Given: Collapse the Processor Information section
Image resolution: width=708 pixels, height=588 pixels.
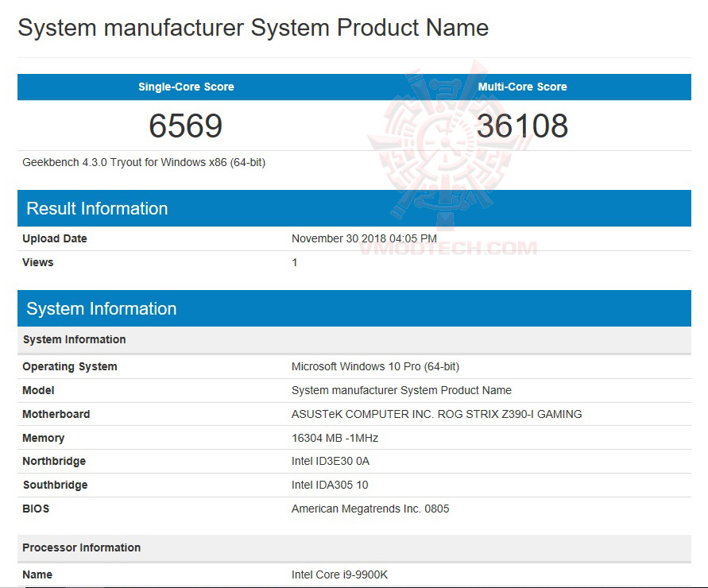Looking at the screenshot, I should (81, 547).
